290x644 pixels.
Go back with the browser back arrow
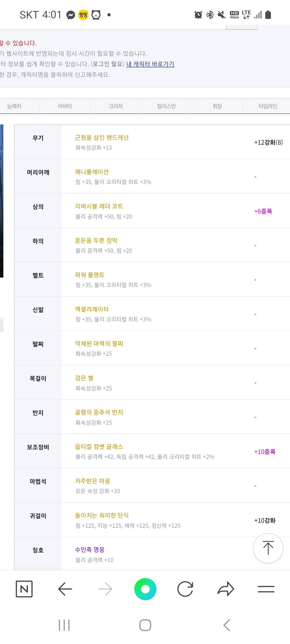pyautogui.click(x=65, y=589)
